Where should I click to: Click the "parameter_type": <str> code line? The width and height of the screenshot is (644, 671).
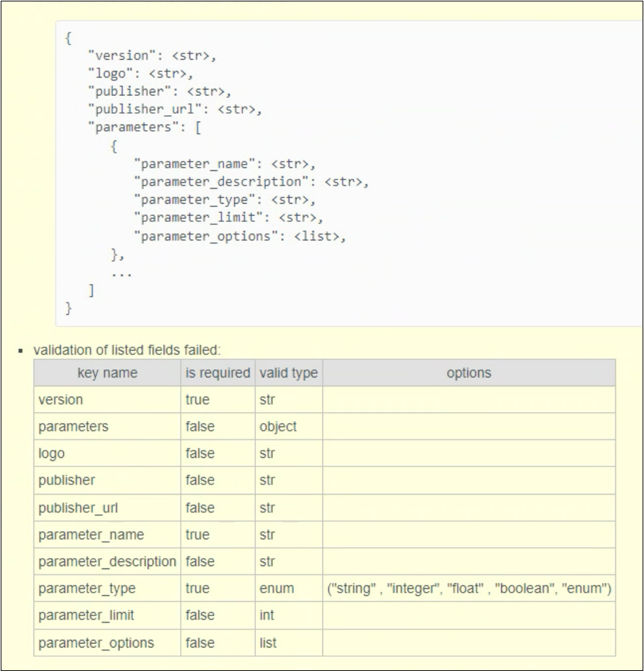tap(225, 200)
